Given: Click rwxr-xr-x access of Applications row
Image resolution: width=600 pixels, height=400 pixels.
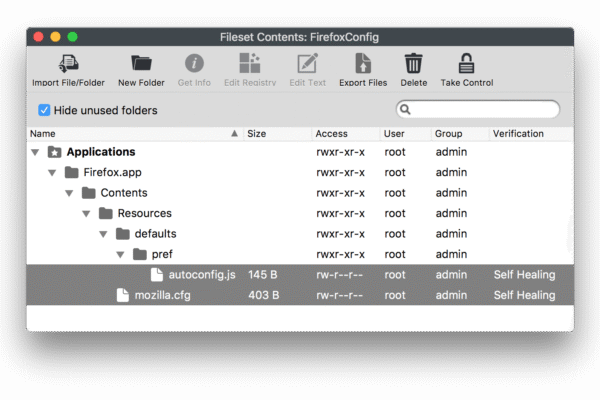Looking at the screenshot, I should [340, 152].
